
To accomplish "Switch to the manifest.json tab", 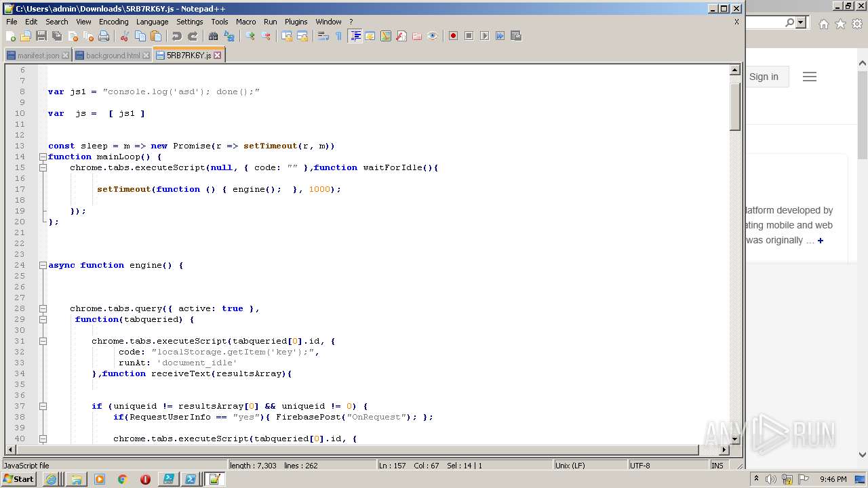I will pos(38,56).
